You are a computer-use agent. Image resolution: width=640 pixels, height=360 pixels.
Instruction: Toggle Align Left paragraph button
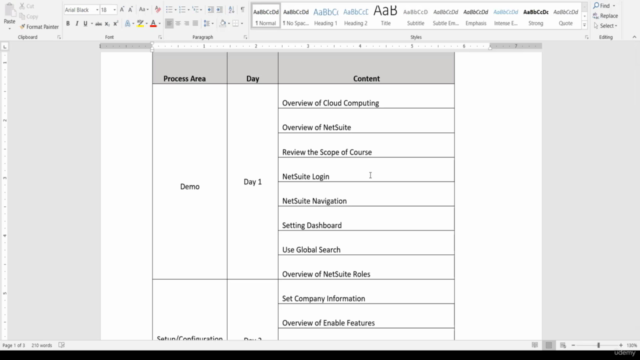(x=169, y=24)
